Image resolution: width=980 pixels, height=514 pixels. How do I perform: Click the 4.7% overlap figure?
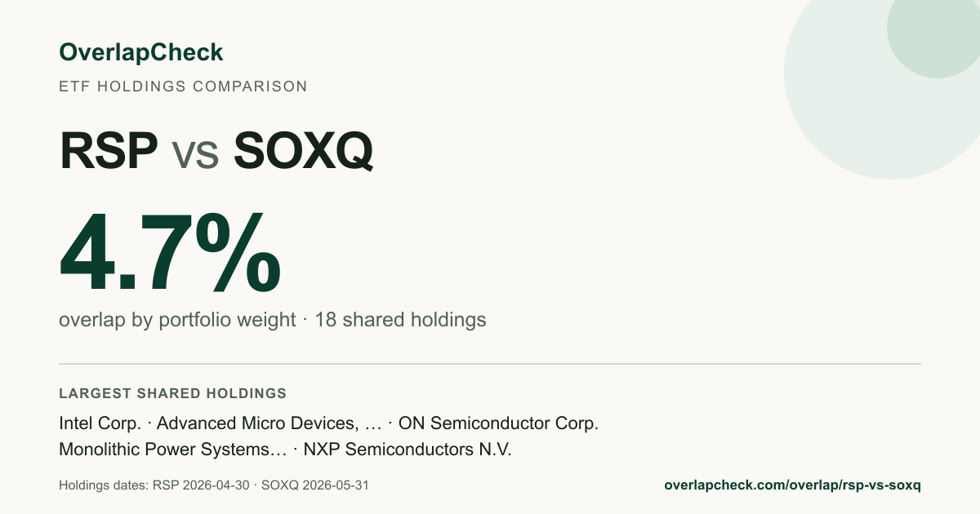(x=170, y=253)
